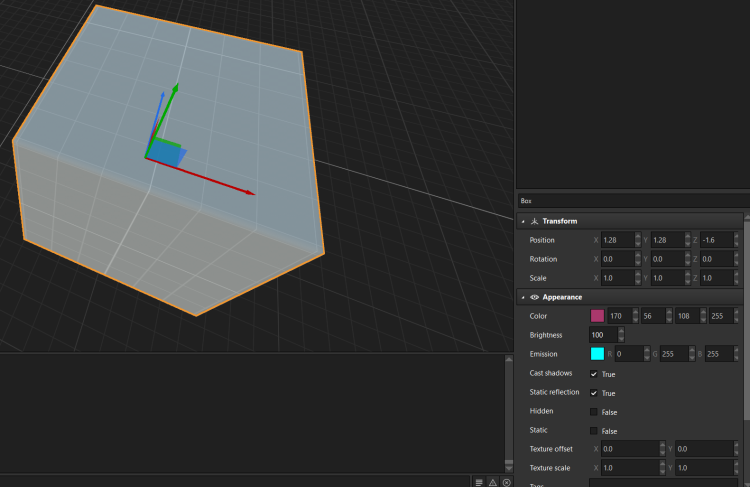The width and height of the screenshot is (750, 487).
Task: Collapse the Transform section arrow
Action: coord(522,221)
